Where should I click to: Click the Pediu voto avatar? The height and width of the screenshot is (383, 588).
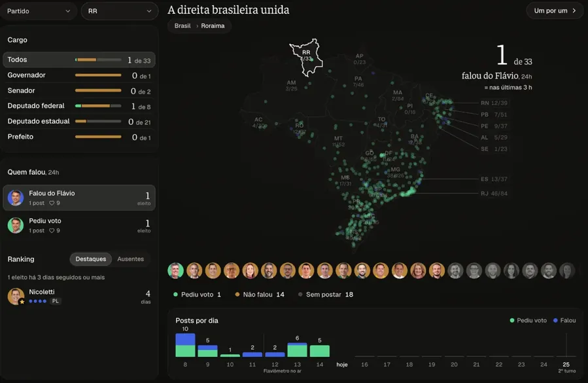click(16, 225)
